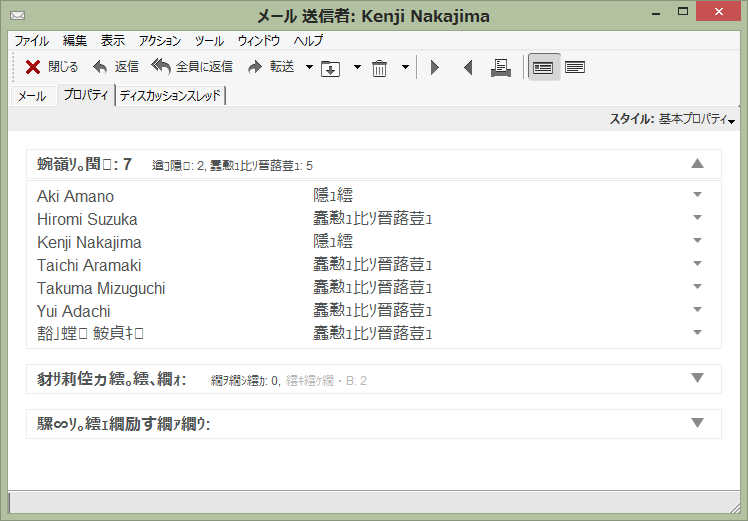Collapse the recipients section with up triangle
Image resolution: width=748 pixels, height=521 pixels.
click(x=697, y=164)
